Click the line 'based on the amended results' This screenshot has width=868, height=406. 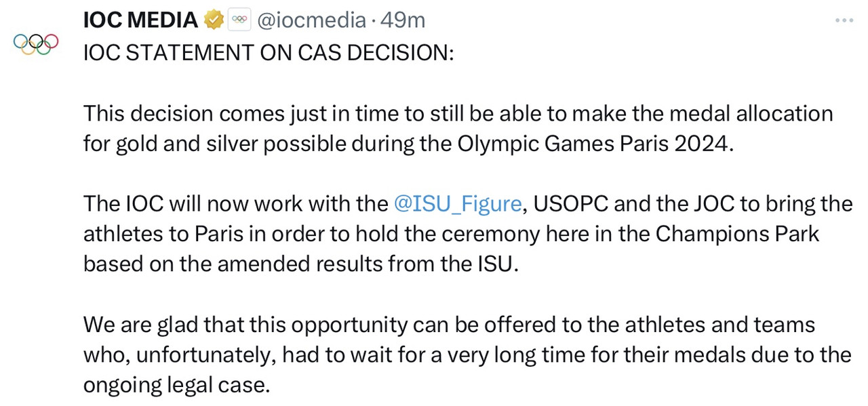point(301,264)
